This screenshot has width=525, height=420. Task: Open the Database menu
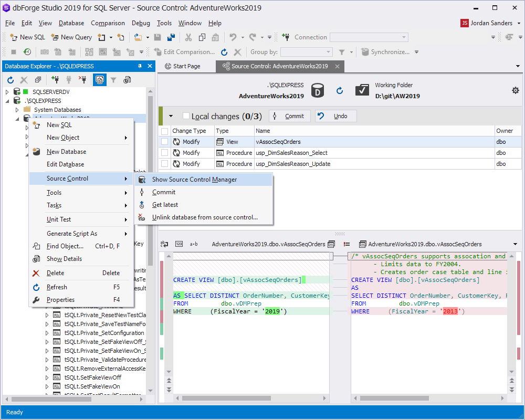(71, 23)
